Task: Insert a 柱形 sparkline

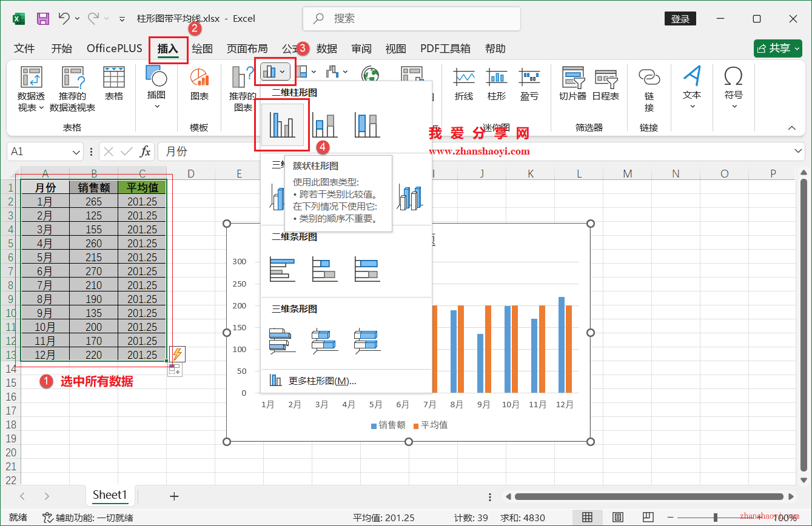Action: point(497,84)
